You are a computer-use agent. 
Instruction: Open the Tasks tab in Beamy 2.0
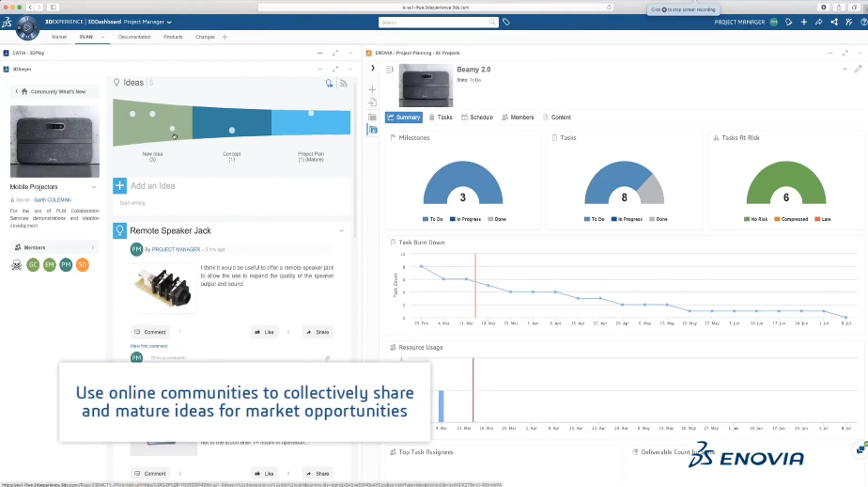point(441,118)
